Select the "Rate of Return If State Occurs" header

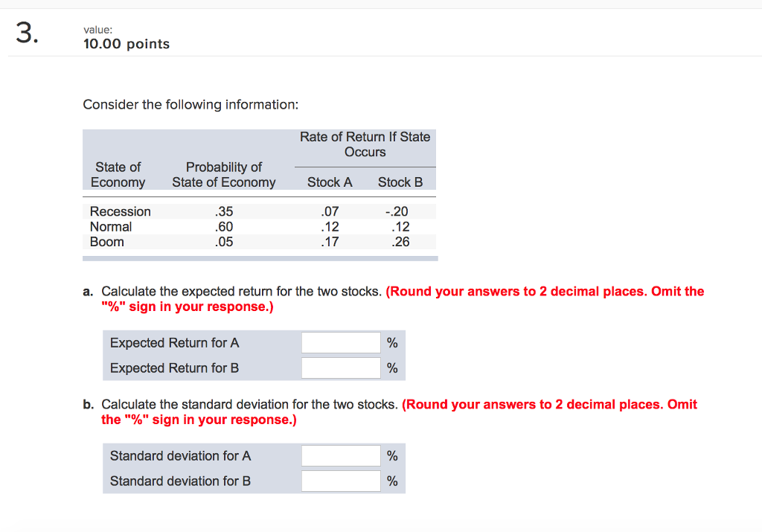click(x=365, y=144)
